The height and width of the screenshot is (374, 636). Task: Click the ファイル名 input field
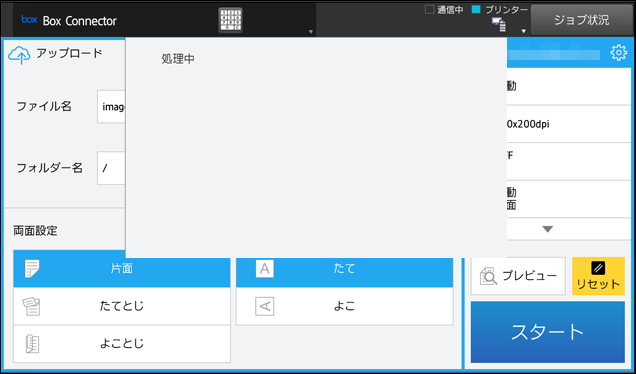tap(111, 107)
